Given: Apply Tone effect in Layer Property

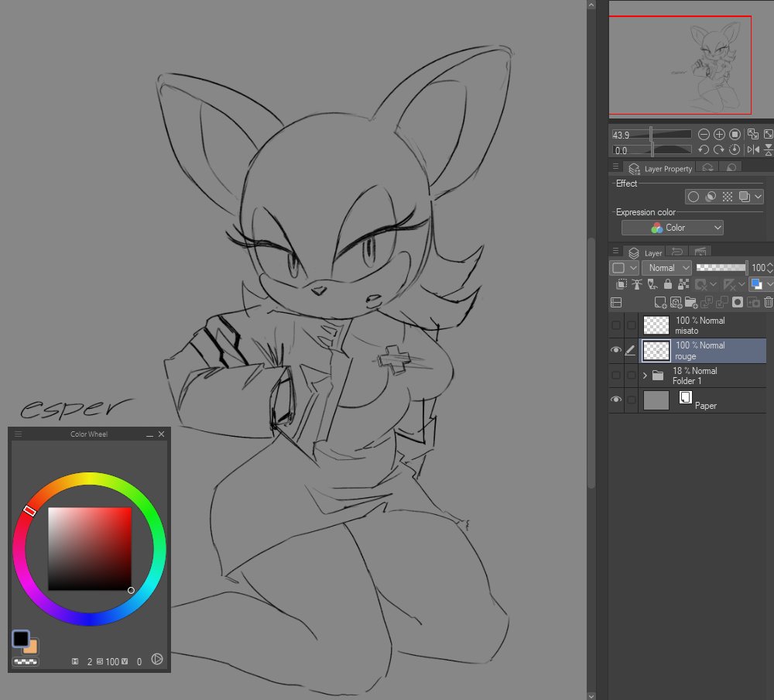Looking at the screenshot, I should 728,197.
